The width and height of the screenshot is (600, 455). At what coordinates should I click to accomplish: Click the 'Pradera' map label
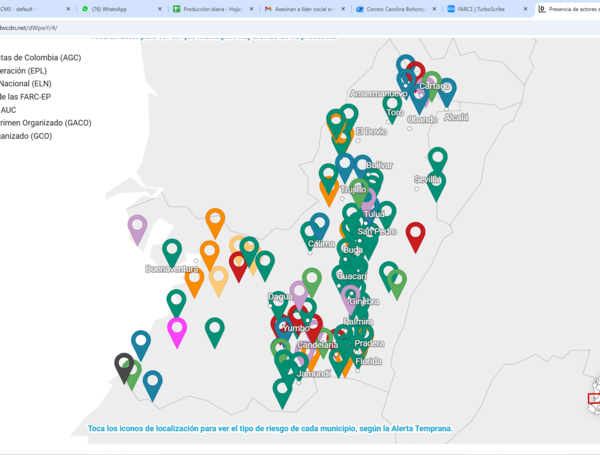coord(369,343)
